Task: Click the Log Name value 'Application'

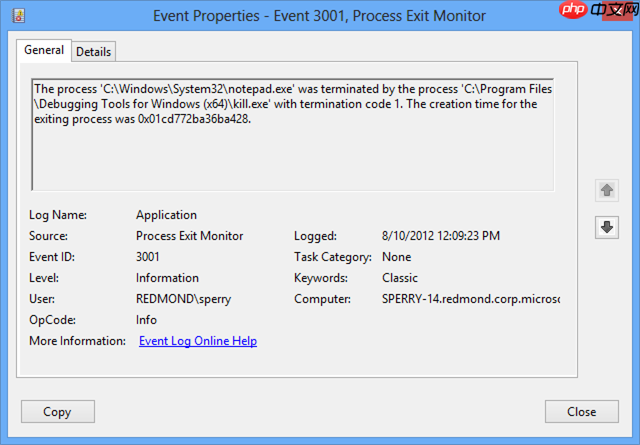Action: click(x=167, y=215)
